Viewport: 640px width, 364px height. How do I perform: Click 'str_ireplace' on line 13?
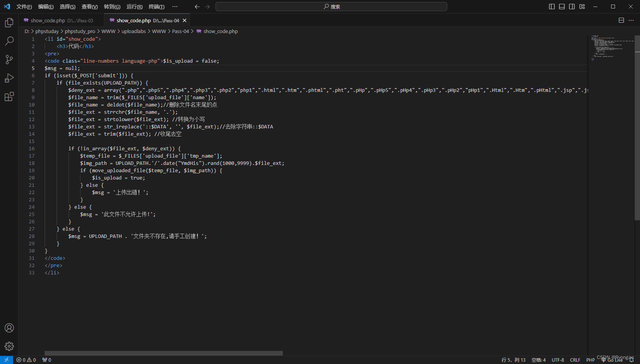122,126
